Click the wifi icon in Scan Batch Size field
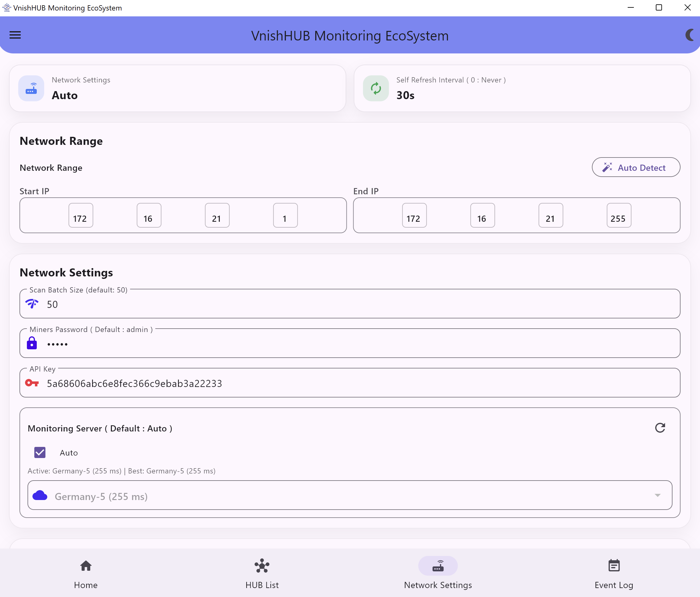The width and height of the screenshot is (700, 597). click(x=32, y=304)
